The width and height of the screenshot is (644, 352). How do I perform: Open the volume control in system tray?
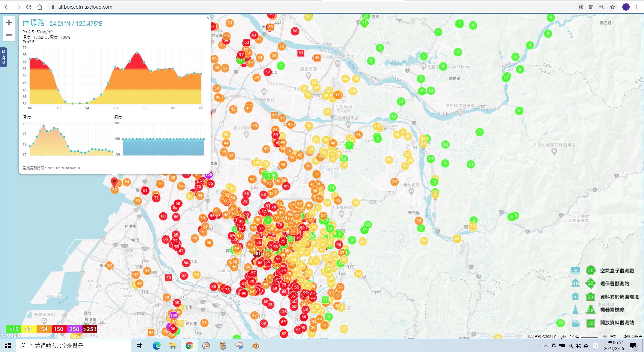(x=578, y=346)
